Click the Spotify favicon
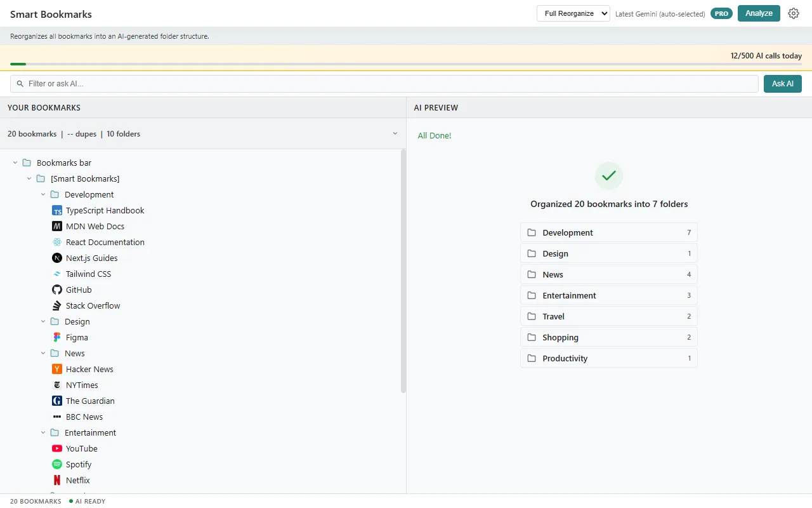 point(57,464)
